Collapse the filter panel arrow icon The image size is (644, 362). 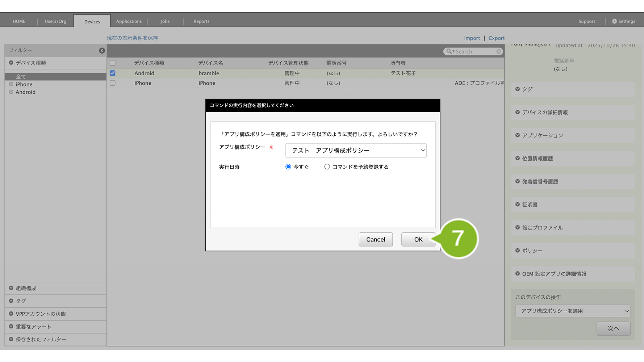pyautogui.click(x=102, y=51)
